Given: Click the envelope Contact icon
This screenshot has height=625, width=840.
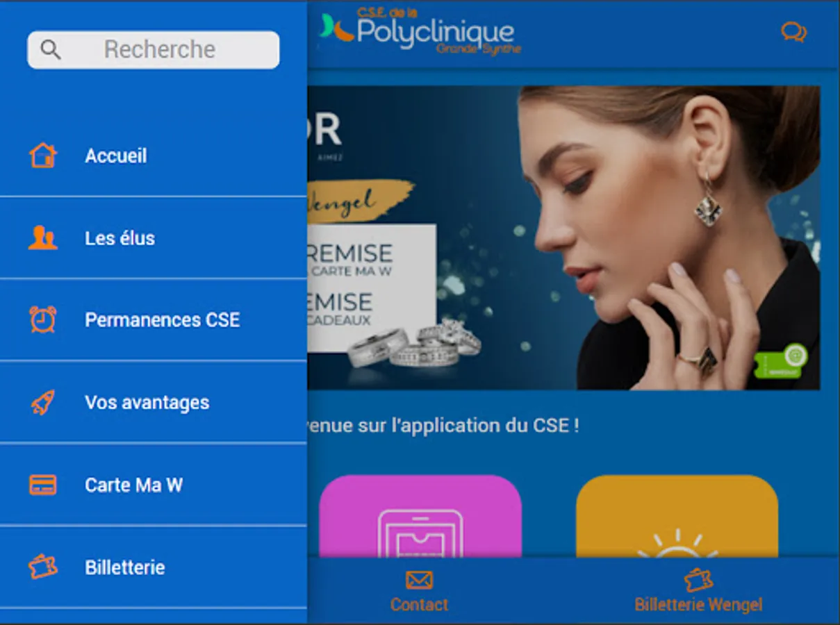Looking at the screenshot, I should coord(419,580).
